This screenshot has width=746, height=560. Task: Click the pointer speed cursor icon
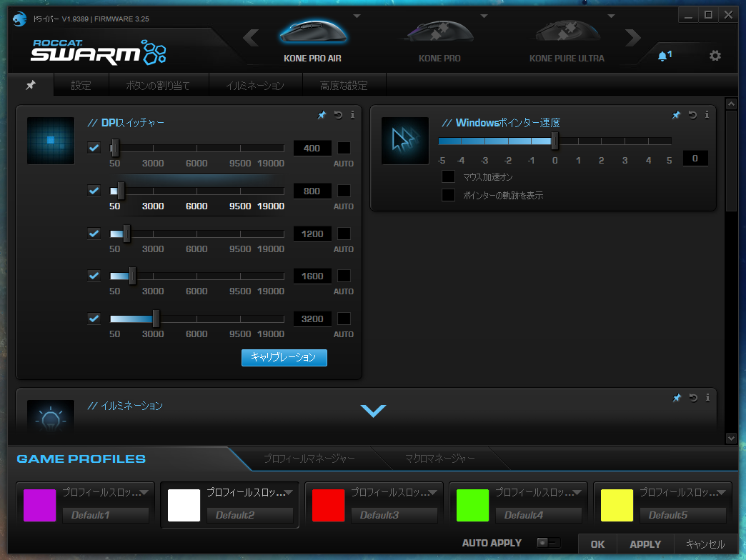405,140
